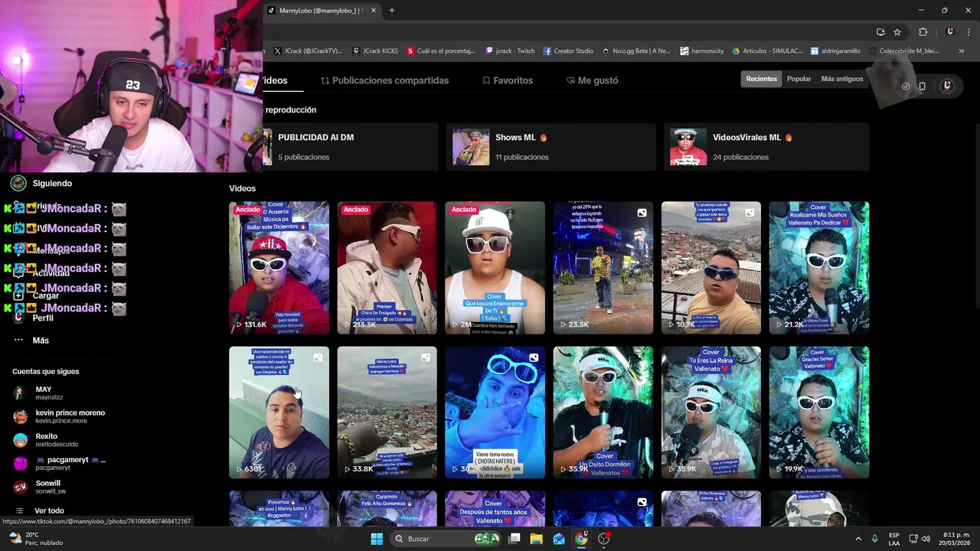Open pinned video with 213.3K views
This screenshot has height=551, width=980.
tap(387, 268)
